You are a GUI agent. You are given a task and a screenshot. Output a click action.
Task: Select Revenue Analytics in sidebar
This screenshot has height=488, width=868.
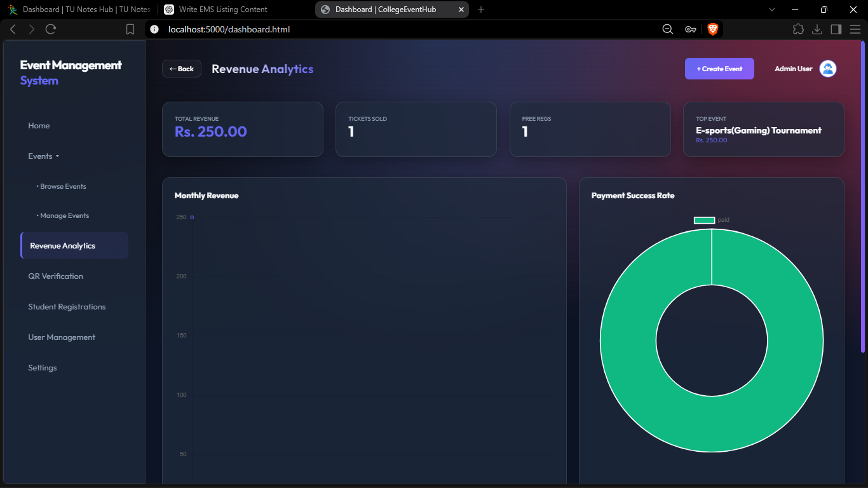click(74, 245)
